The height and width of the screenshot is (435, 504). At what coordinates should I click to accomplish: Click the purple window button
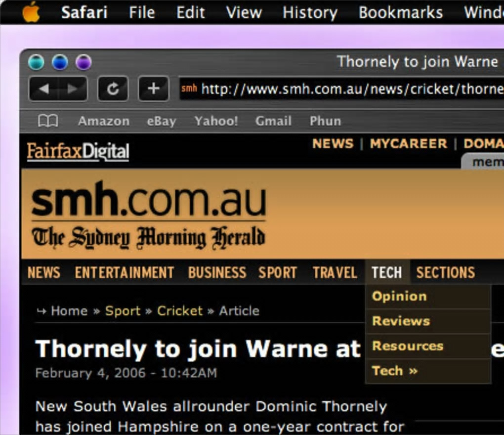click(x=84, y=62)
